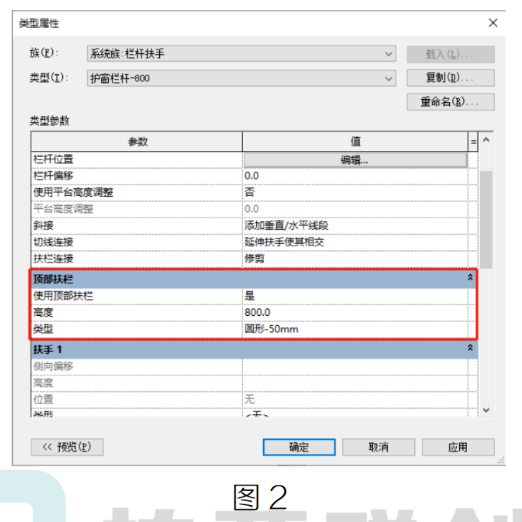Click the 切线连接 parameter name
This screenshot has height=522, width=522.
[53, 242]
